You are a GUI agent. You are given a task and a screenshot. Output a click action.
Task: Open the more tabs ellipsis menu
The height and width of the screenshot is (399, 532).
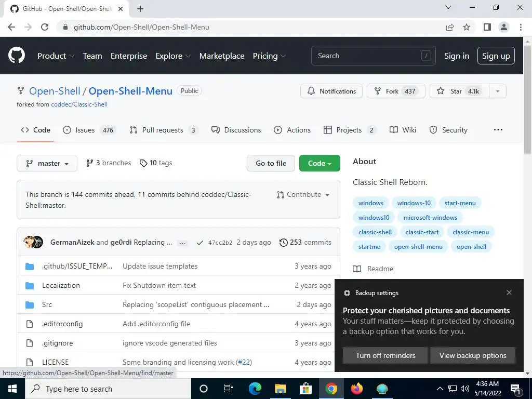[498, 129]
